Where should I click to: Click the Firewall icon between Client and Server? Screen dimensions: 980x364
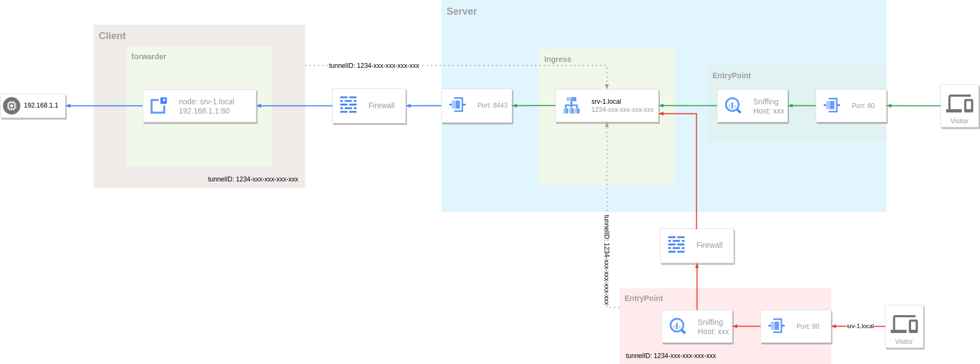pyautogui.click(x=348, y=105)
